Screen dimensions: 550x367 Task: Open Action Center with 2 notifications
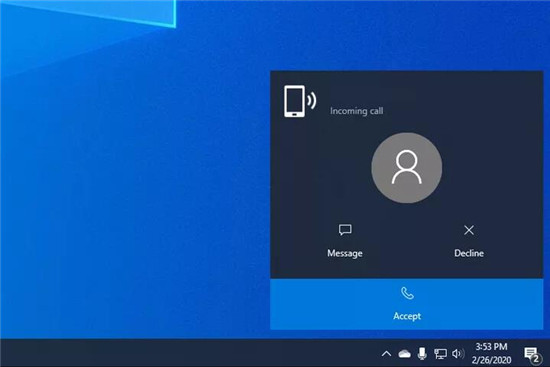point(531,354)
